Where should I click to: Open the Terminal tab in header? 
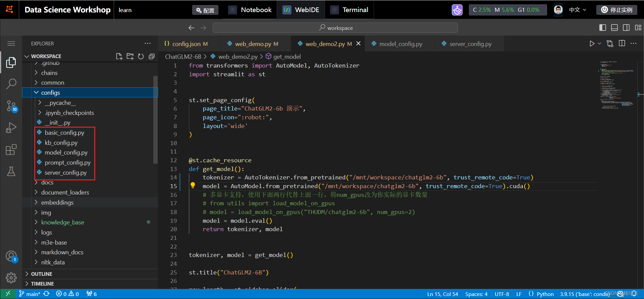[350, 10]
